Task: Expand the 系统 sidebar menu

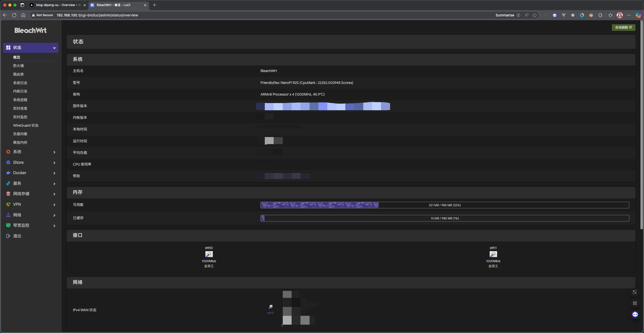Action: 31,152
